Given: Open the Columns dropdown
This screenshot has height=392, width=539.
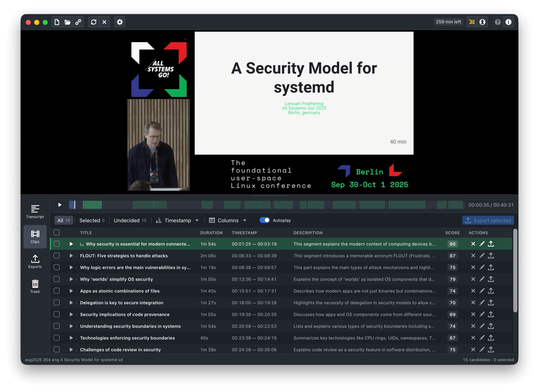Looking at the screenshot, I should point(228,221).
